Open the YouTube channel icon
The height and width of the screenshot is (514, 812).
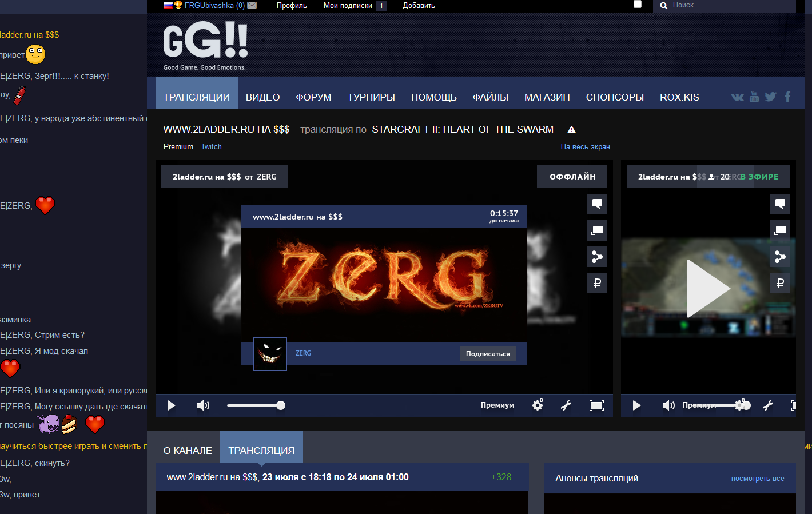(x=754, y=97)
